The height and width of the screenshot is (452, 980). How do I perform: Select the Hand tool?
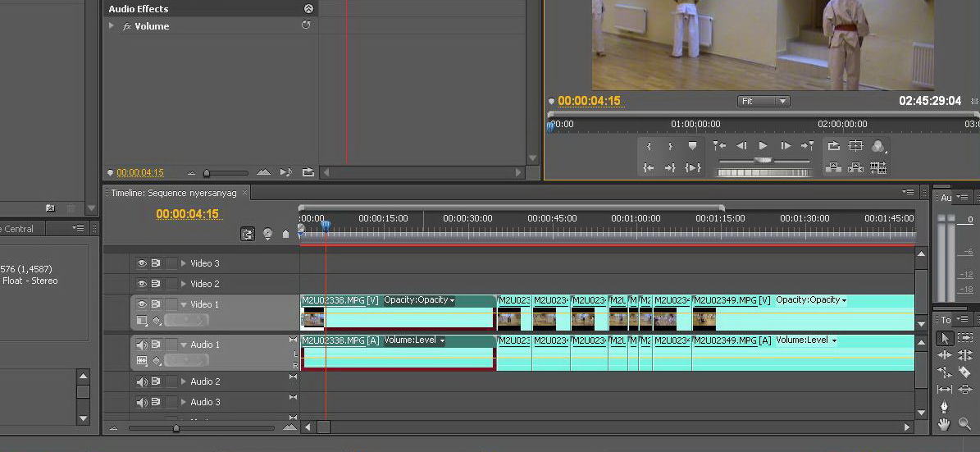pyautogui.click(x=945, y=424)
